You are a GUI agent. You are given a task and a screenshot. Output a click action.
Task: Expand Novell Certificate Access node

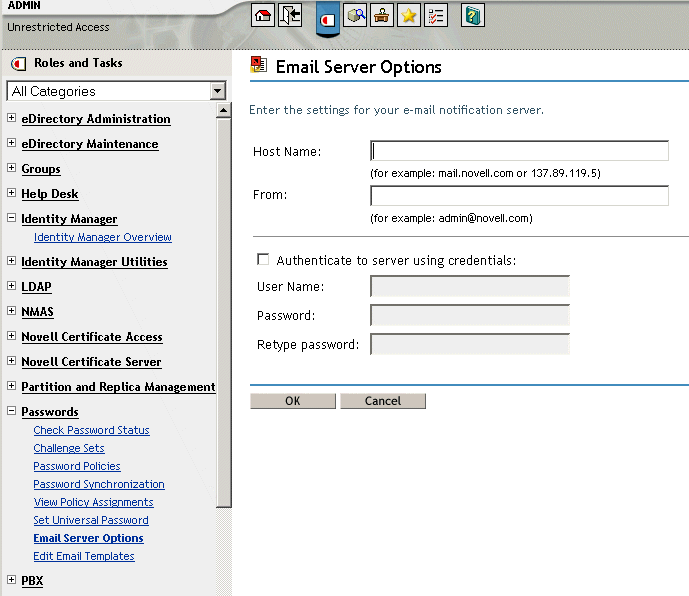pyautogui.click(x=11, y=336)
